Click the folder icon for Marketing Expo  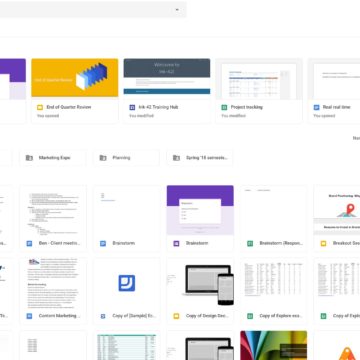(x=29, y=158)
